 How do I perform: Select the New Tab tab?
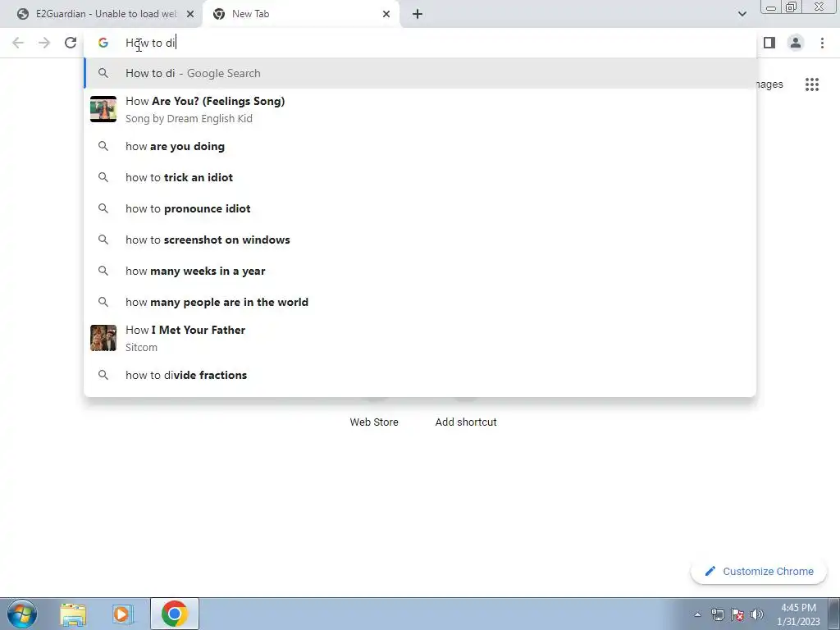pos(301,14)
